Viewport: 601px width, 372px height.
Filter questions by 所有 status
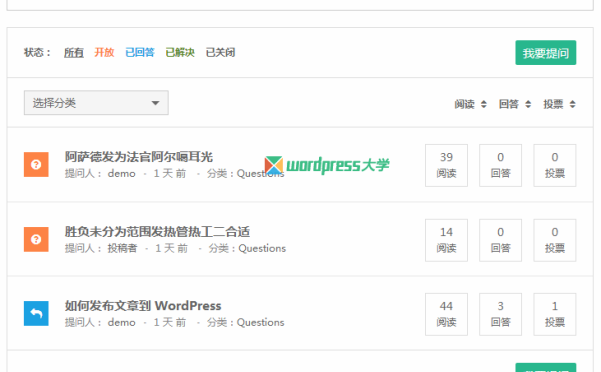74,52
